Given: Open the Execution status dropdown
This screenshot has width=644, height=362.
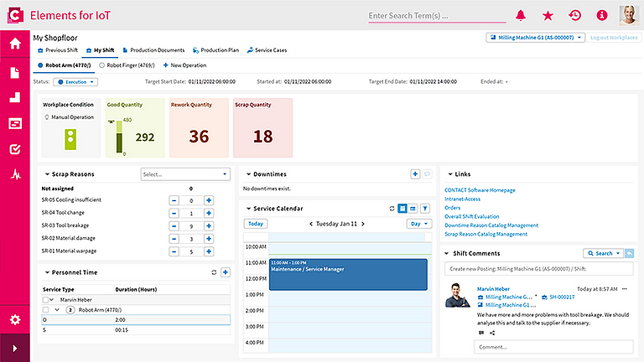Looking at the screenshot, I should [x=75, y=81].
